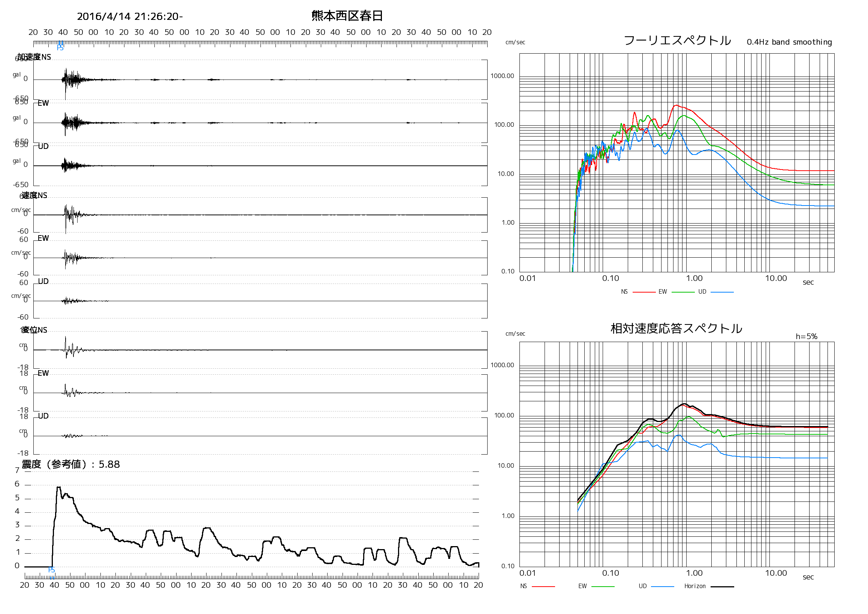Viewport: 868px width, 614px height.
Task: Click the 1000.00 tick on Fourier spectrum axis
Action: pyautogui.click(x=502, y=76)
